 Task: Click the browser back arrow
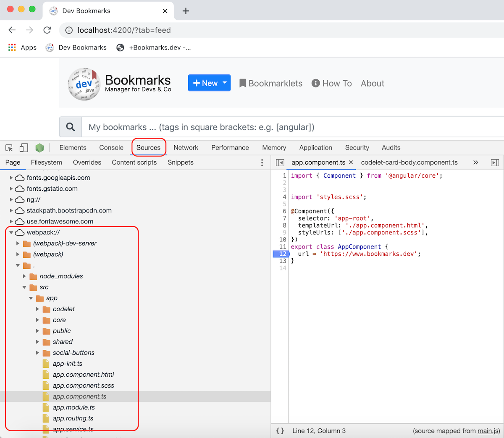(12, 30)
